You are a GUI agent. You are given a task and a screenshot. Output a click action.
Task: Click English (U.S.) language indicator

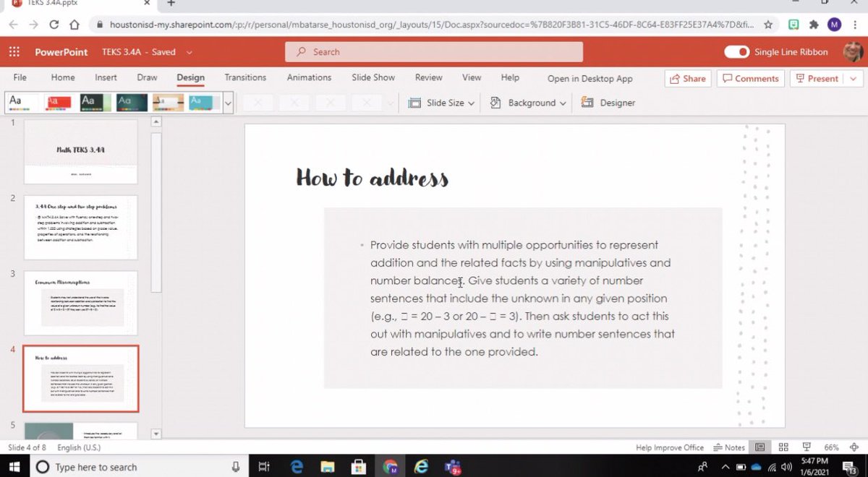[x=79, y=447]
